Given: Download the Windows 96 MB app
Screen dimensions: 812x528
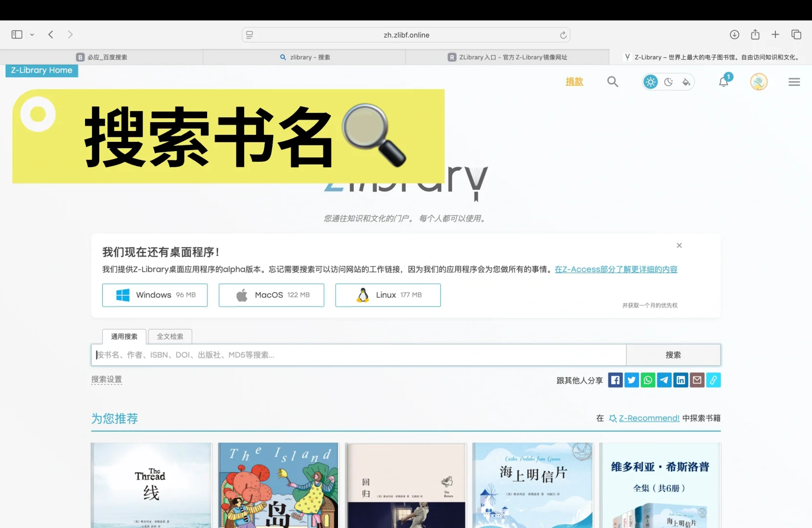Looking at the screenshot, I should [155, 295].
